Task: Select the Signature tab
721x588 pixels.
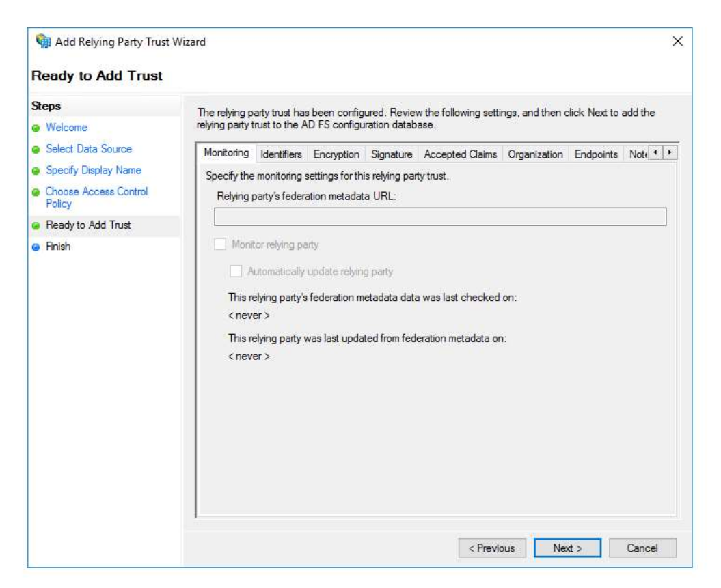Action: click(x=392, y=154)
